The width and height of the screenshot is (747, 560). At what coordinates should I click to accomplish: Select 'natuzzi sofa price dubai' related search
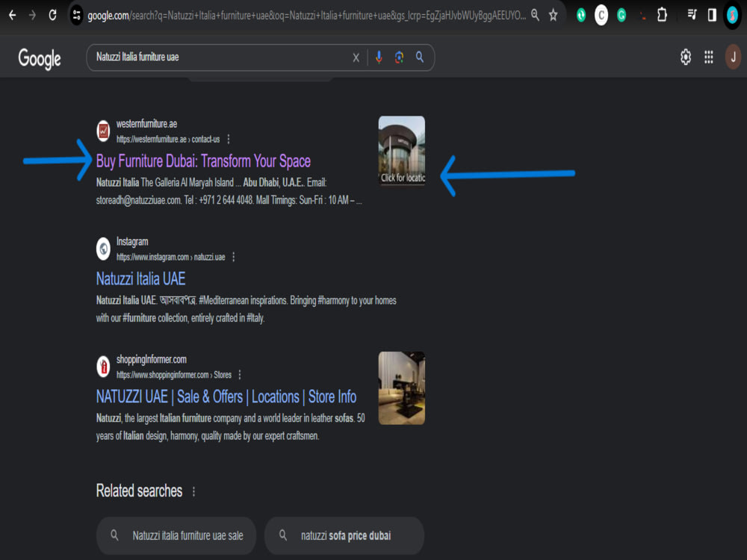click(344, 535)
